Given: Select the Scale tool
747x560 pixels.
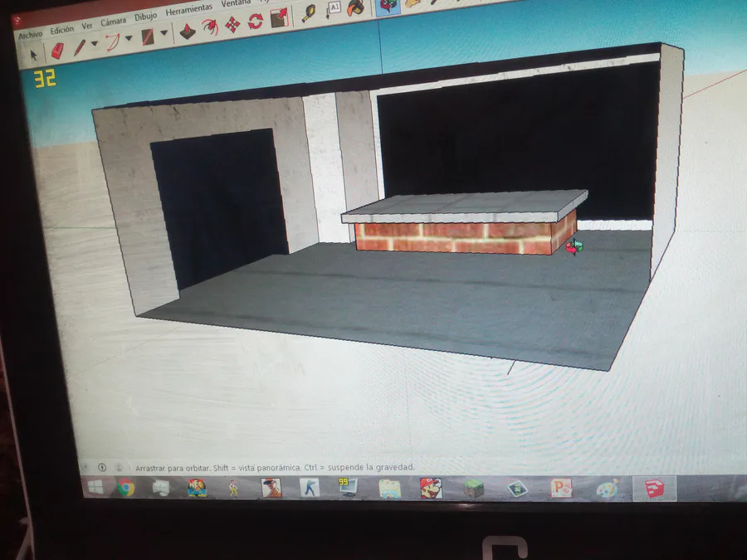Looking at the screenshot, I should tap(279, 17).
